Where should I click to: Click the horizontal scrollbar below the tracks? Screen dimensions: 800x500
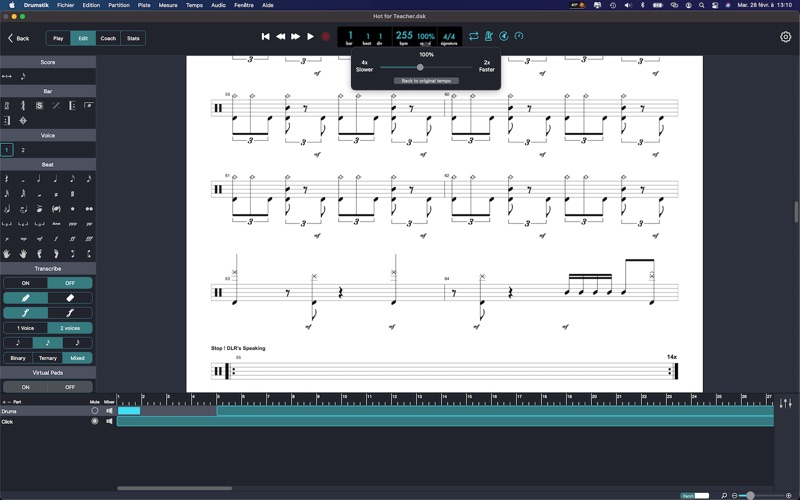pos(174,488)
